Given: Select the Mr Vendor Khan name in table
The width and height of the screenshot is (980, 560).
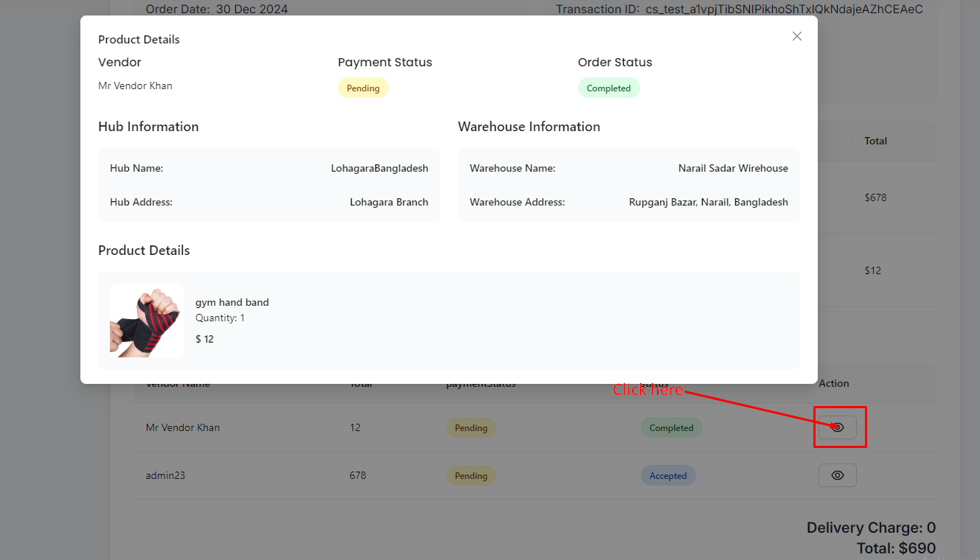Looking at the screenshot, I should [182, 427].
